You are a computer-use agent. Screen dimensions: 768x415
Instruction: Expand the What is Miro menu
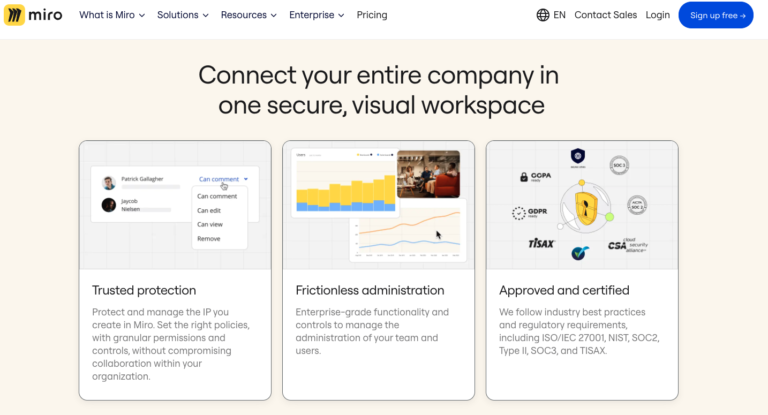click(112, 15)
